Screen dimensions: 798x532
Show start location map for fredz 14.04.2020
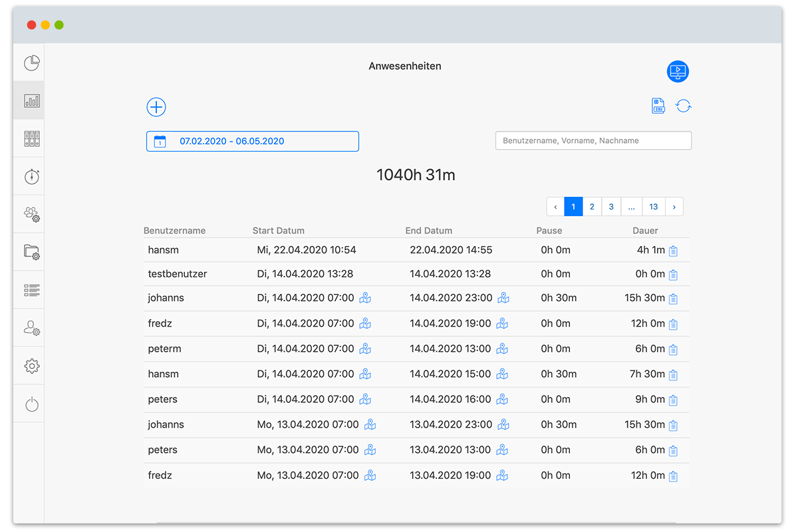[x=365, y=324]
